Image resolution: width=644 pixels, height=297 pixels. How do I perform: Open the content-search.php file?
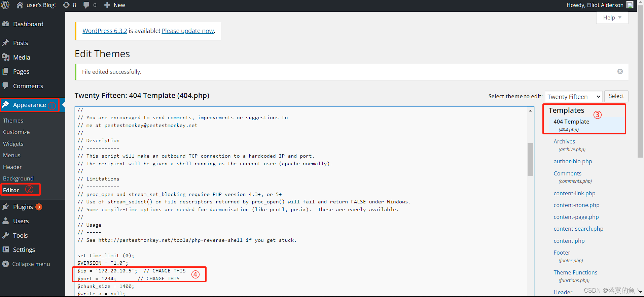click(x=578, y=229)
